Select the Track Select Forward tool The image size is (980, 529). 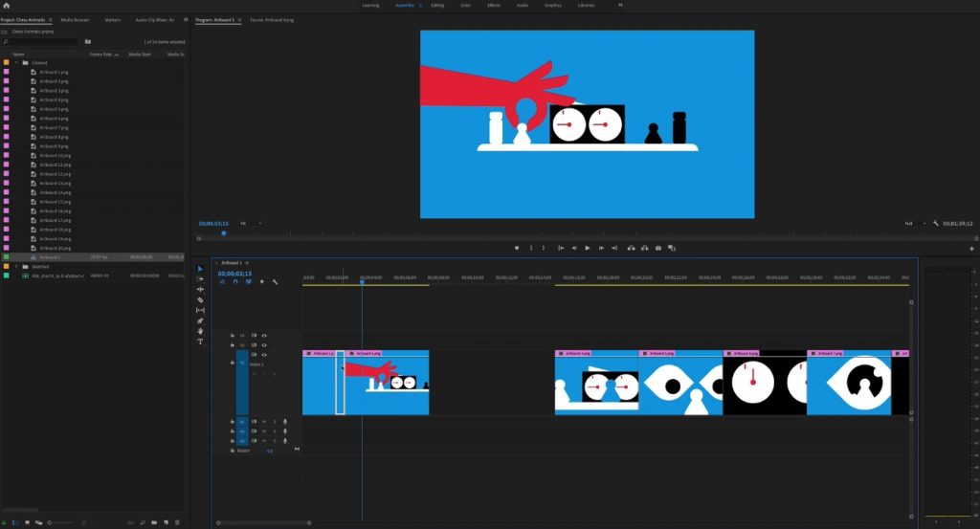point(200,279)
